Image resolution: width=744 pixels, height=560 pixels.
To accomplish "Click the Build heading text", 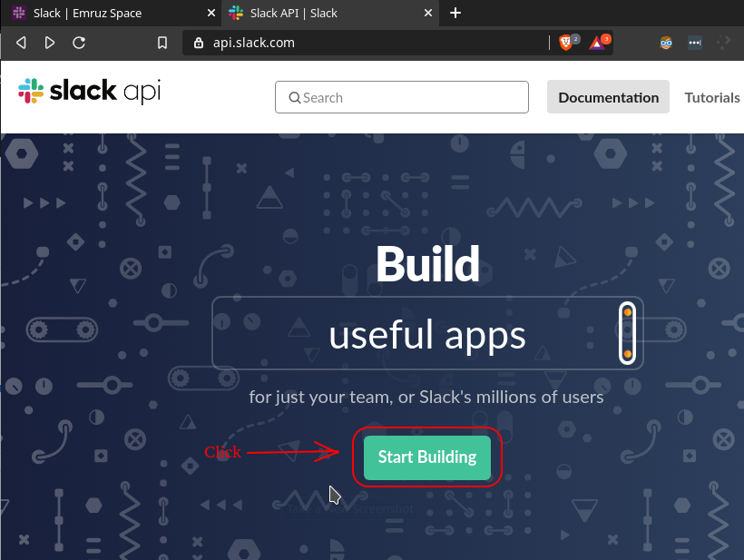I will coord(427,264).
